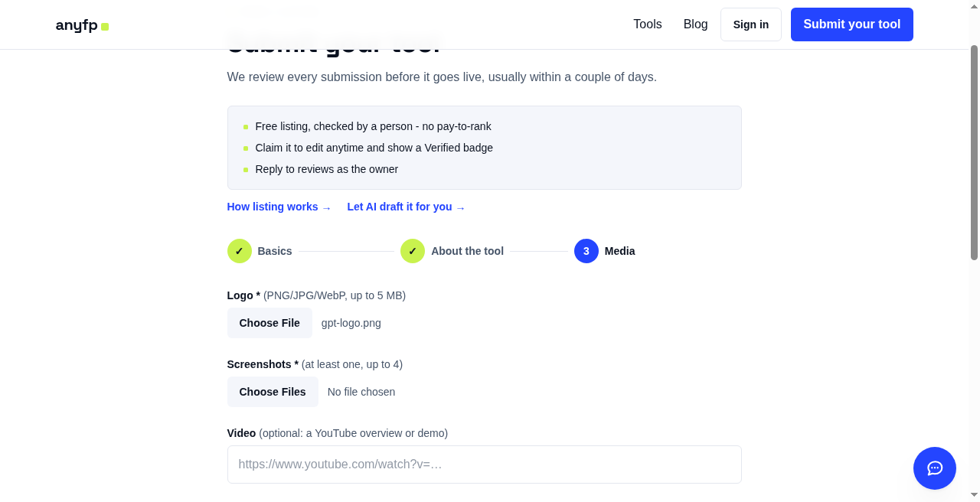Screen dimensions: 980x502
Task: Focus the YouTube video URL field
Action: pyautogui.click(x=485, y=465)
